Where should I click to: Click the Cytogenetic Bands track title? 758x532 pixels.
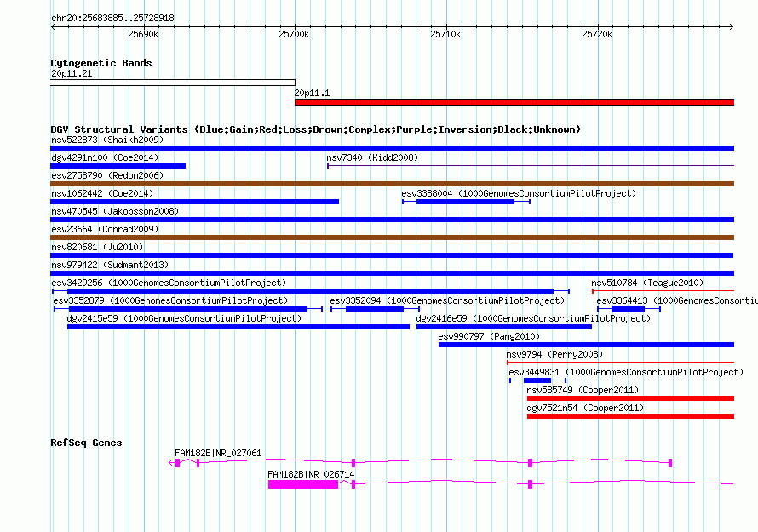tap(101, 63)
